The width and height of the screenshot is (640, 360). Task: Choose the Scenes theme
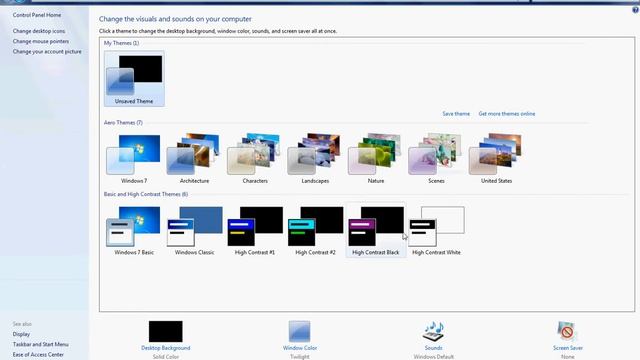(x=436, y=158)
